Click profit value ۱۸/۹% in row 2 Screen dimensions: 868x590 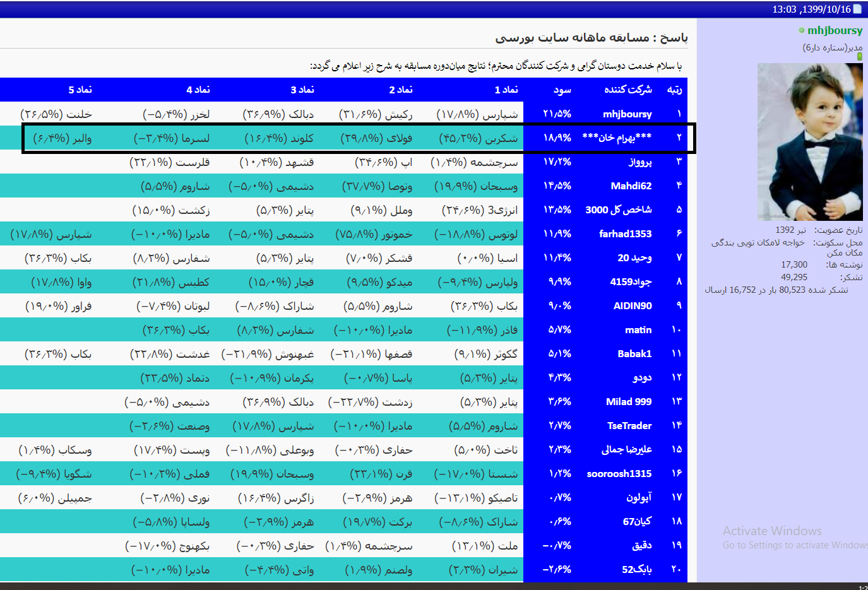click(x=557, y=138)
